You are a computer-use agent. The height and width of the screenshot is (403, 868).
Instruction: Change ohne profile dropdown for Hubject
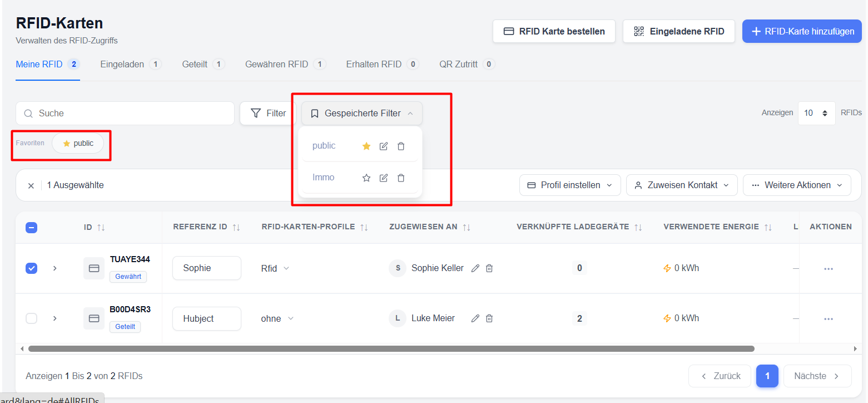[277, 319]
